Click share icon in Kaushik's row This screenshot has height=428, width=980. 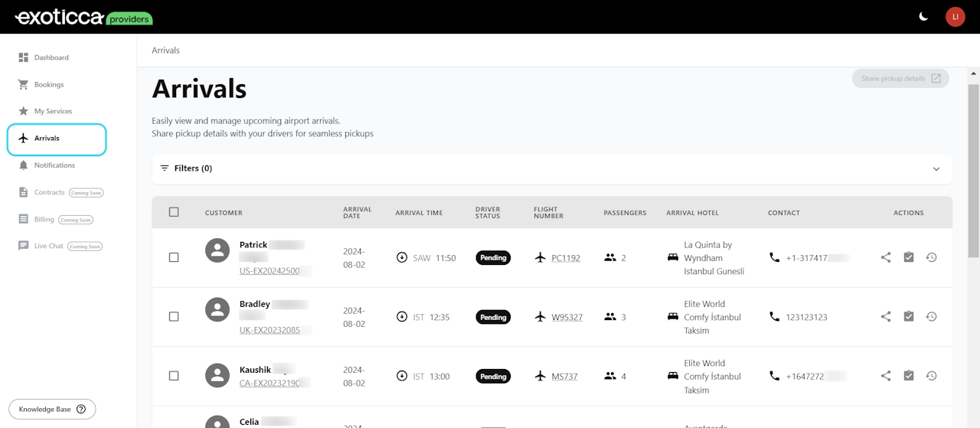click(x=886, y=376)
